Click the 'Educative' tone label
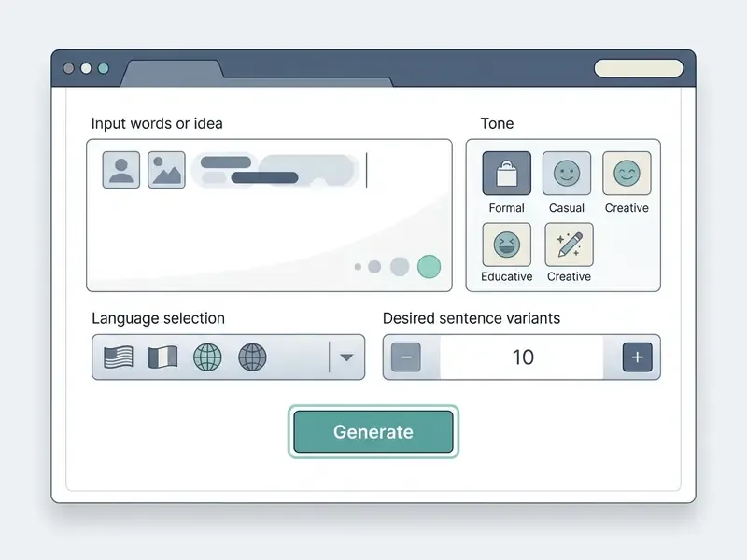 tap(506, 276)
